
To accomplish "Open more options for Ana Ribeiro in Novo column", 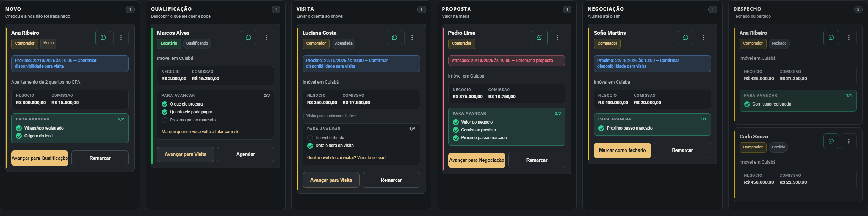I will tap(121, 38).
